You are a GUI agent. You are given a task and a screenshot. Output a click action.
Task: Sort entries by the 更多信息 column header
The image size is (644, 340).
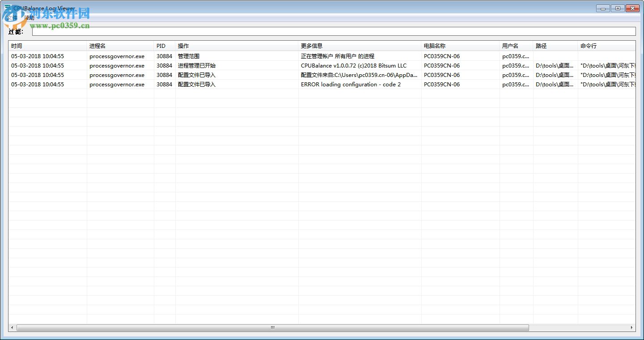click(x=309, y=46)
